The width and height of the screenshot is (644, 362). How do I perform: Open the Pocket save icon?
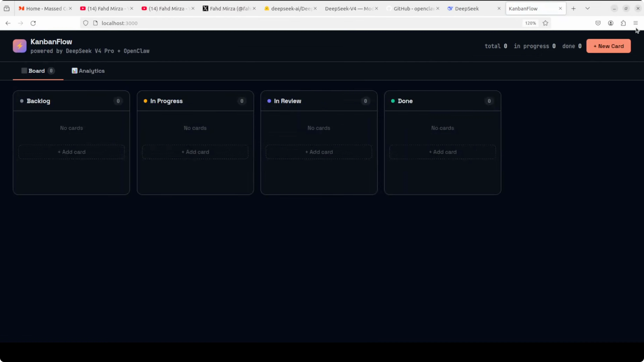point(598,23)
